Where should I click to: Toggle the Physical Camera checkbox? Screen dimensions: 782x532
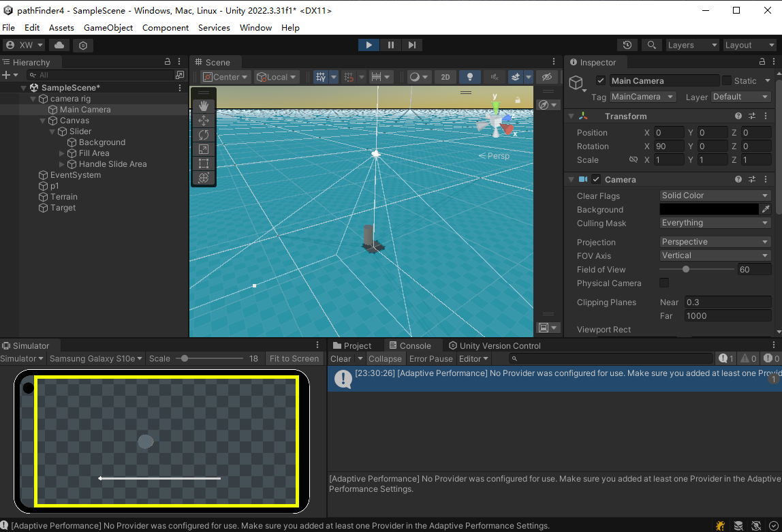[x=664, y=283]
